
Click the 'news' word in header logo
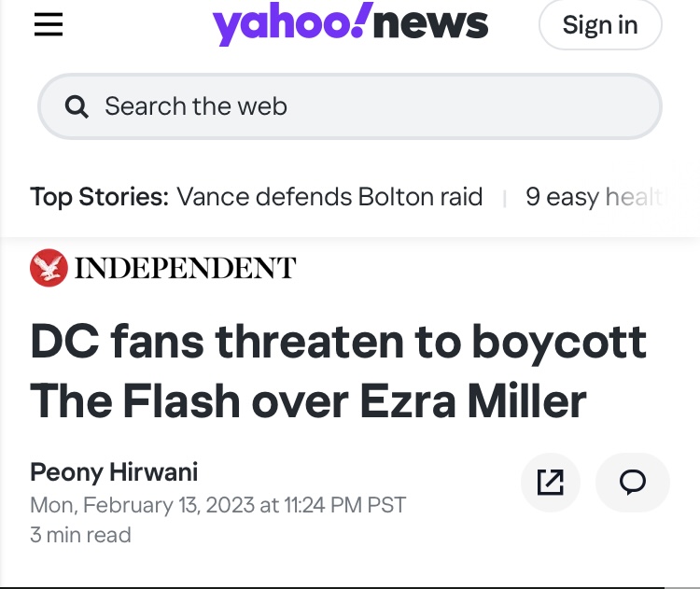pyautogui.click(x=430, y=25)
